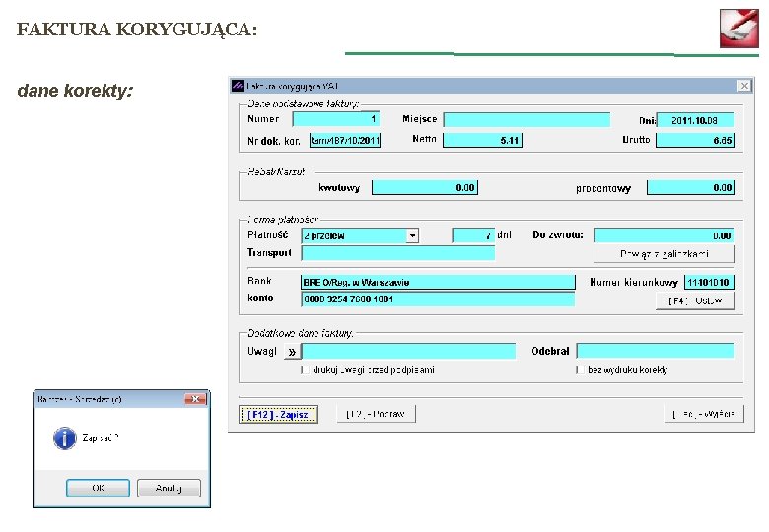Screen dimensions: 769x532
Task: Click the konto account number field
Action: 438,299
